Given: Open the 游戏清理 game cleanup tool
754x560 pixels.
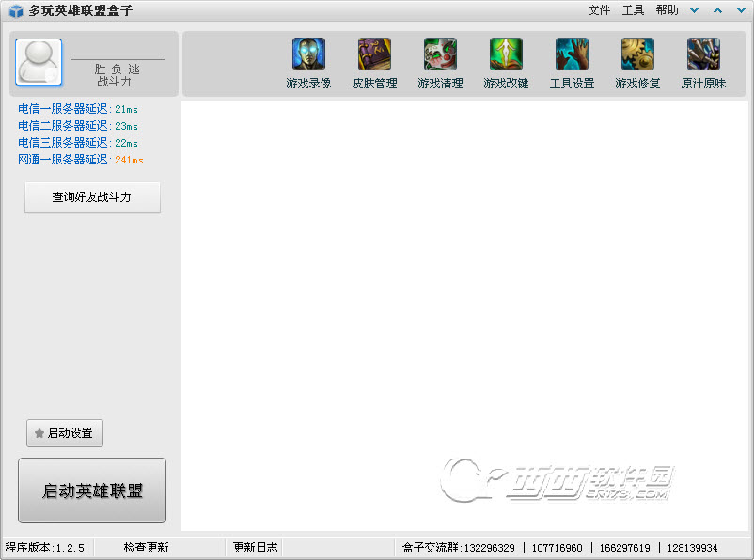Looking at the screenshot, I should point(440,64).
